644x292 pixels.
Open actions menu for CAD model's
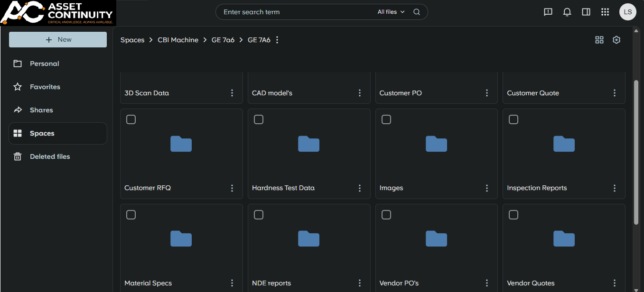(x=360, y=93)
